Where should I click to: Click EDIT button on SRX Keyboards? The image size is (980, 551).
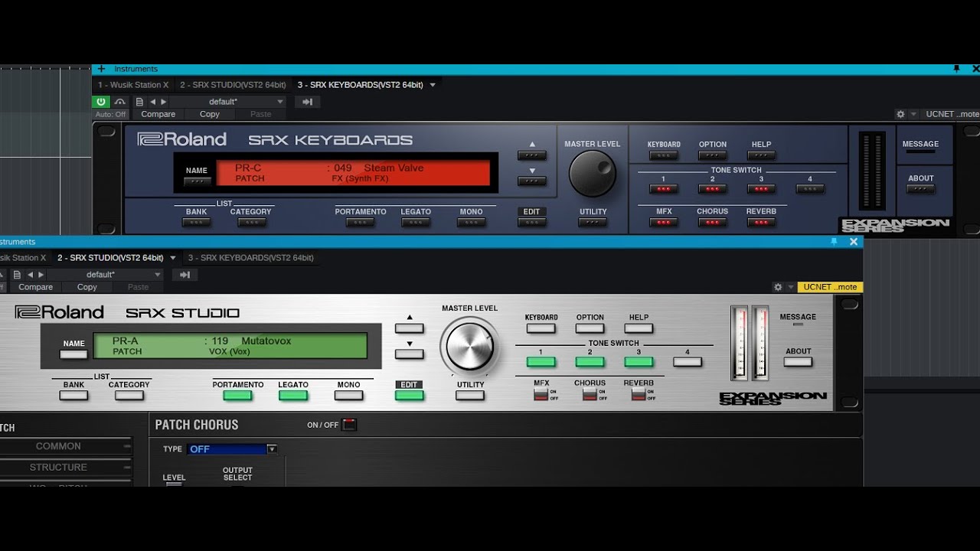tap(532, 223)
